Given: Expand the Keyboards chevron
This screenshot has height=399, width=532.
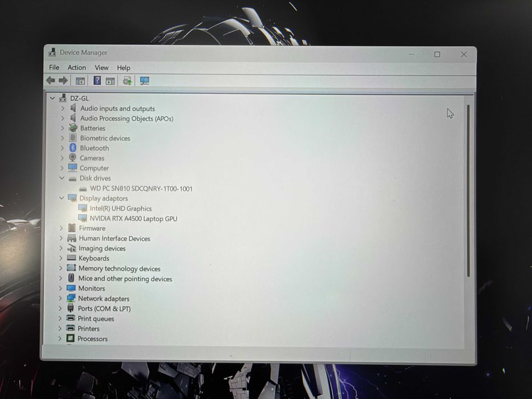Looking at the screenshot, I should point(61,258).
